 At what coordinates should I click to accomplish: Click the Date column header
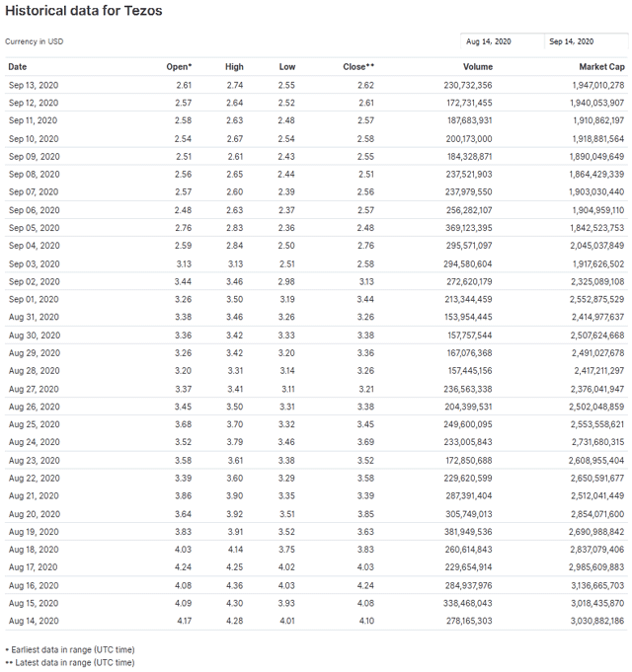(x=18, y=67)
